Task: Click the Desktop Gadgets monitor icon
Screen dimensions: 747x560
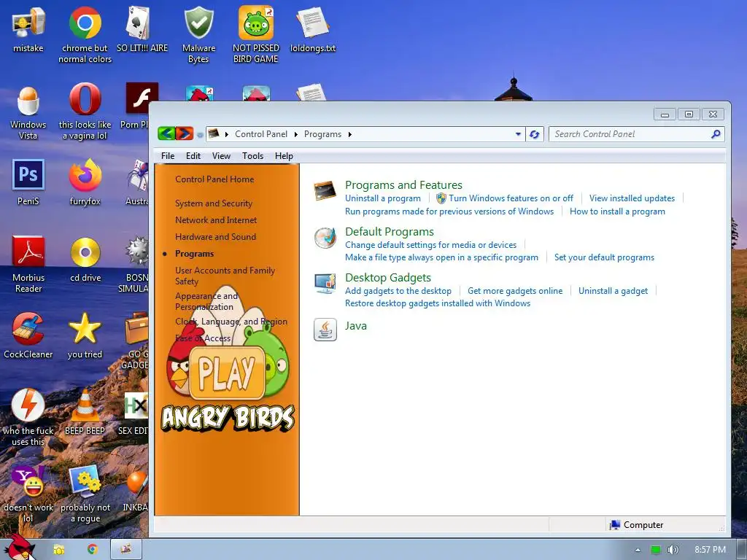Action: (x=325, y=284)
